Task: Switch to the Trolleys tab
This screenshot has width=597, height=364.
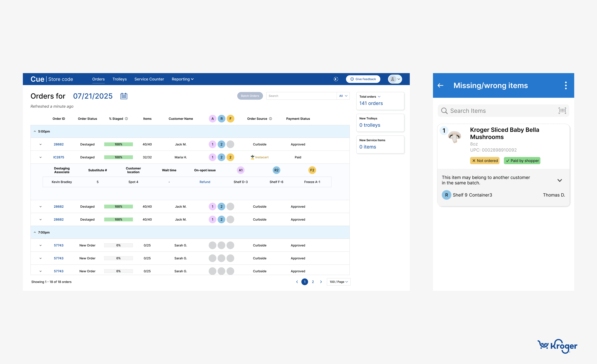Action: pyautogui.click(x=119, y=79)
